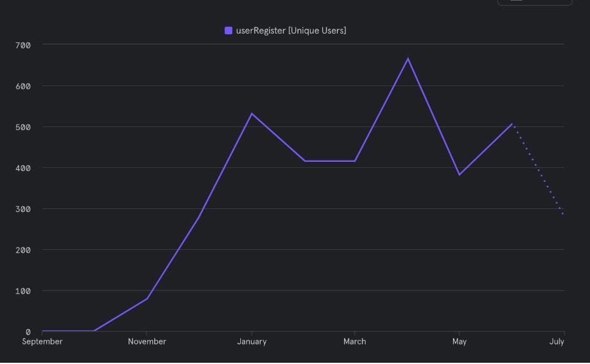590x364 pixels.
Task: Click the end of the dotted projection line
Action: [x=563, y=214]
